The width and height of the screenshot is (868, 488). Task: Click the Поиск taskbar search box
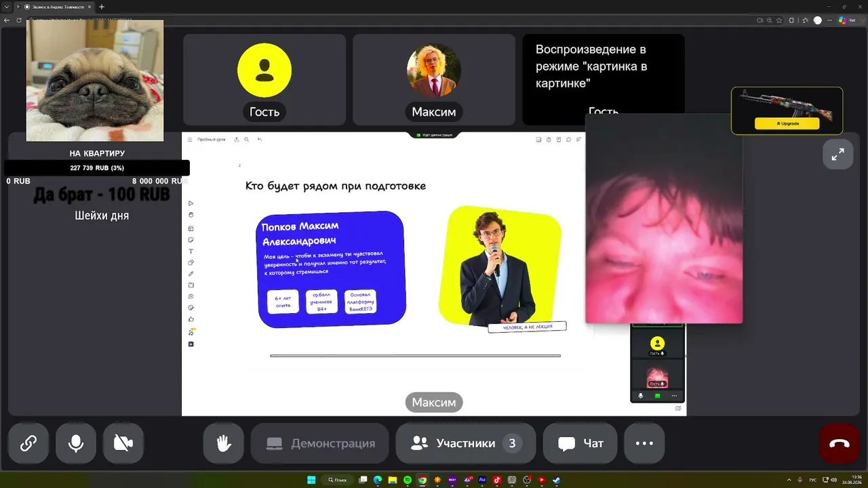point(337,480)
